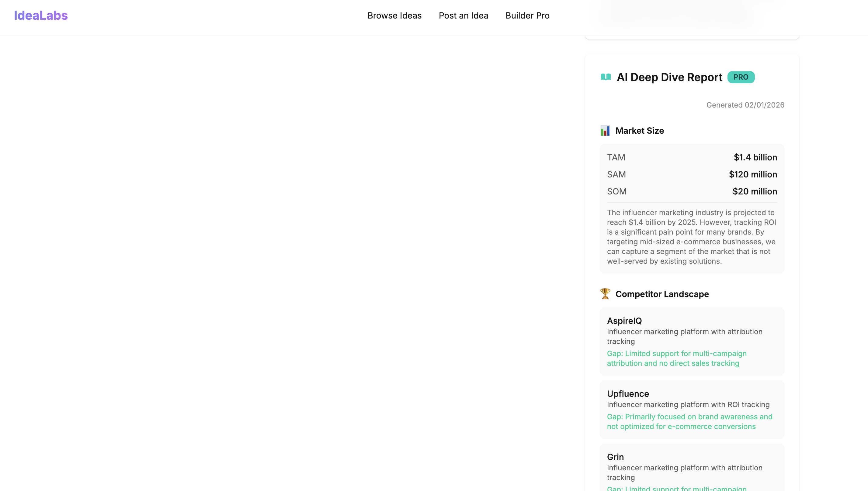868x491 pixels.
Task: Click the trophy icon beside Competitor Landscape
Action: pyautogui.click(x=606, y=294)
